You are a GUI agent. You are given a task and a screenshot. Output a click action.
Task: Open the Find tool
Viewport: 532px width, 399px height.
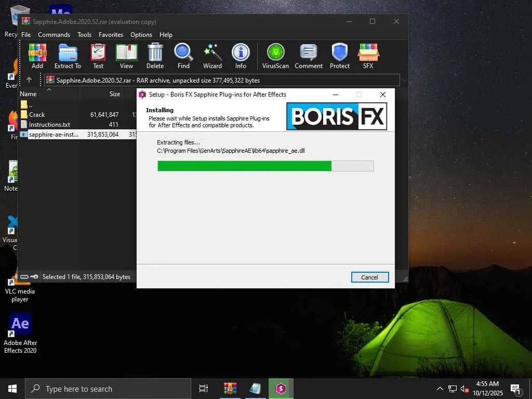[183, 56]
